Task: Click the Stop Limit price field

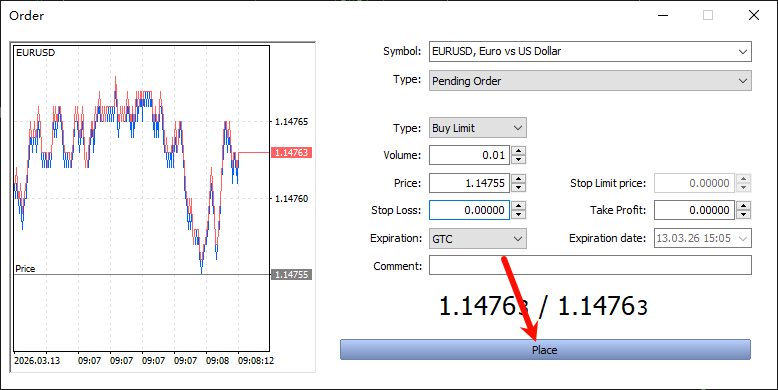Action: tap(695, 183)
